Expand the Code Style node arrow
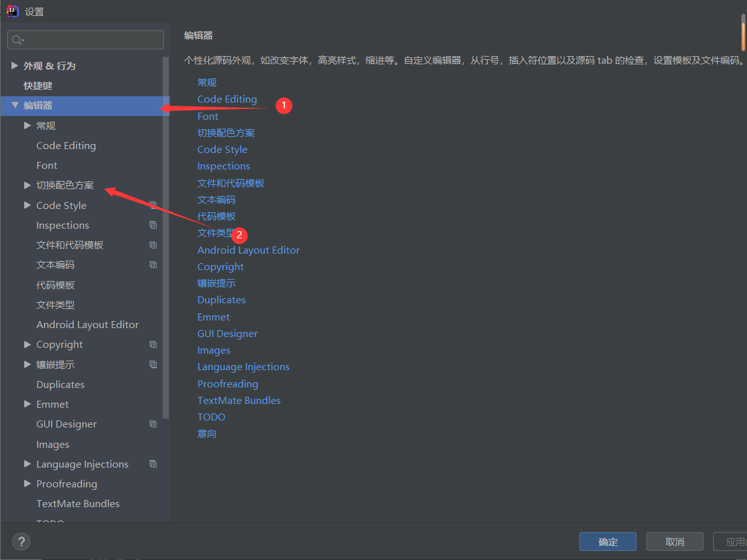 (27, 205)
